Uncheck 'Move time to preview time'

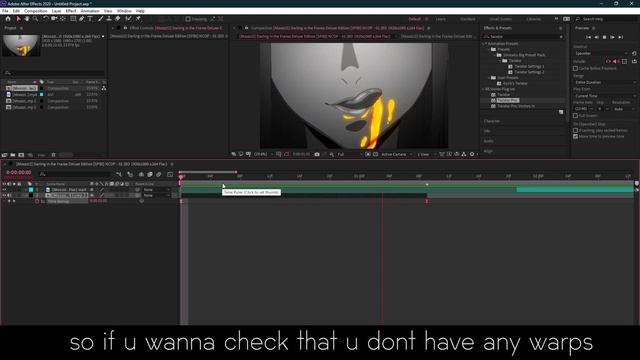pos(576,137)
